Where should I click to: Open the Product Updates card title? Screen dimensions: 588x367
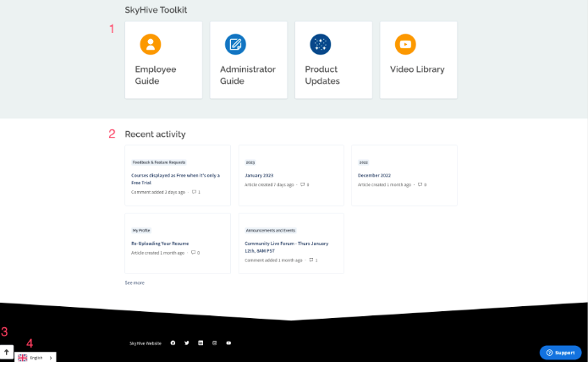(x=322, y=75)
